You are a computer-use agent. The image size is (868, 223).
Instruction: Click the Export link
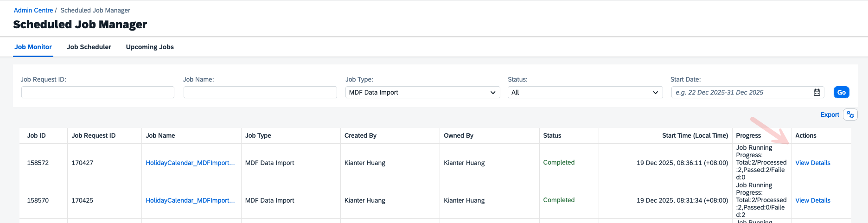tap(830, 115)
